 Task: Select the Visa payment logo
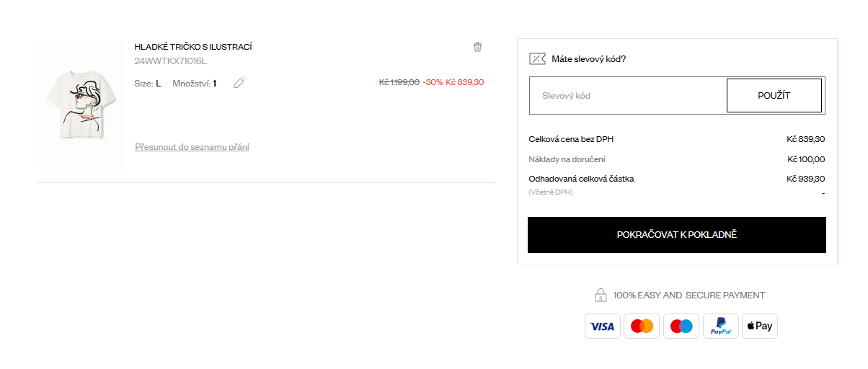[x=602, y=326]
